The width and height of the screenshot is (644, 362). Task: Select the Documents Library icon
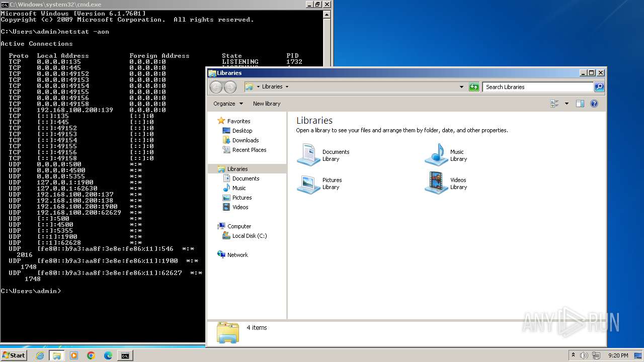[308, 155]
